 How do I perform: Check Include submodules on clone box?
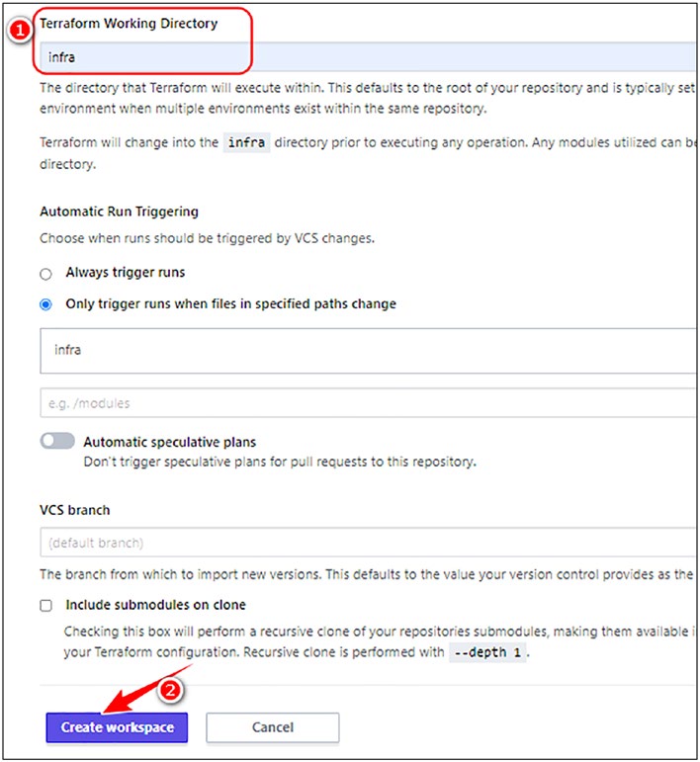coord(45,606)
